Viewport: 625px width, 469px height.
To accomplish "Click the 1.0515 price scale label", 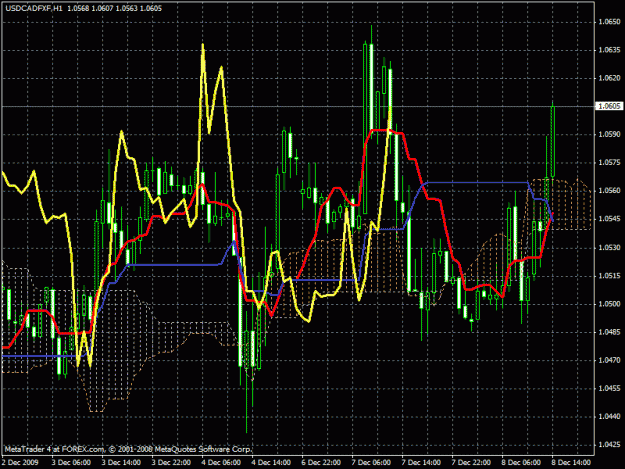I will pyautogui.click(x=609, y=276).
